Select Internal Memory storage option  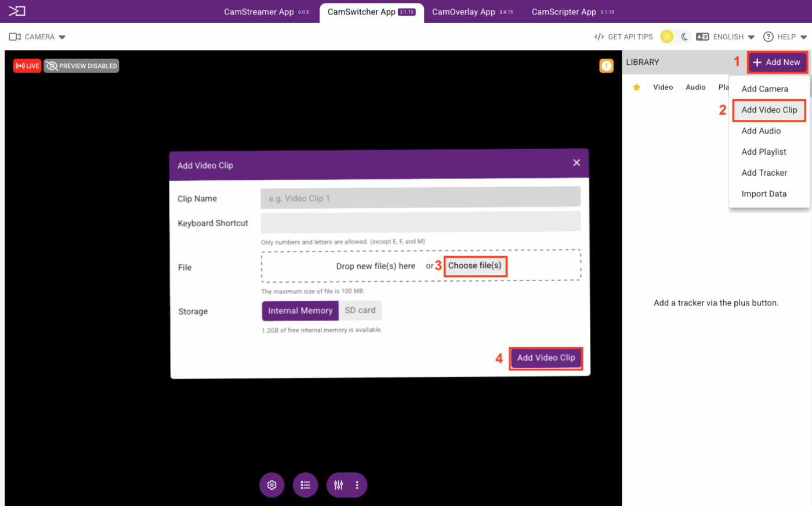[300, 311]
